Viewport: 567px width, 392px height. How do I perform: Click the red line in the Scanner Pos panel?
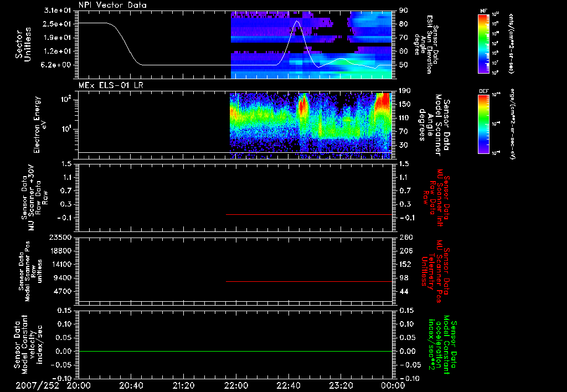(309, 281)
